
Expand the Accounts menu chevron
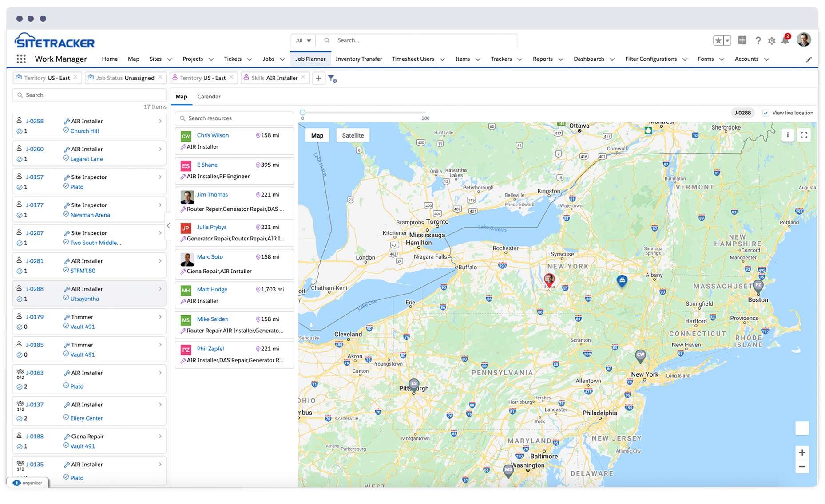click(x=766, y=59)
